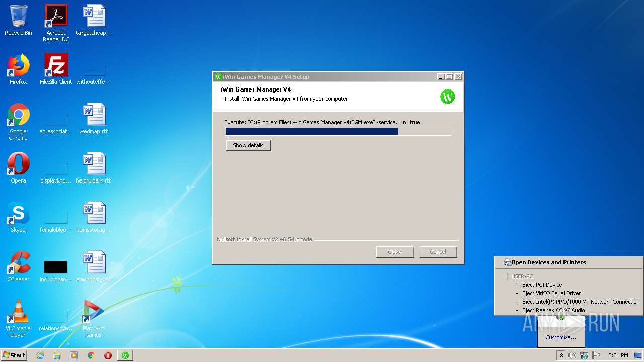Choose Eject Realtek AC'97 Audio
Viewport: 644px width, 362px height.
pos(553,310)
